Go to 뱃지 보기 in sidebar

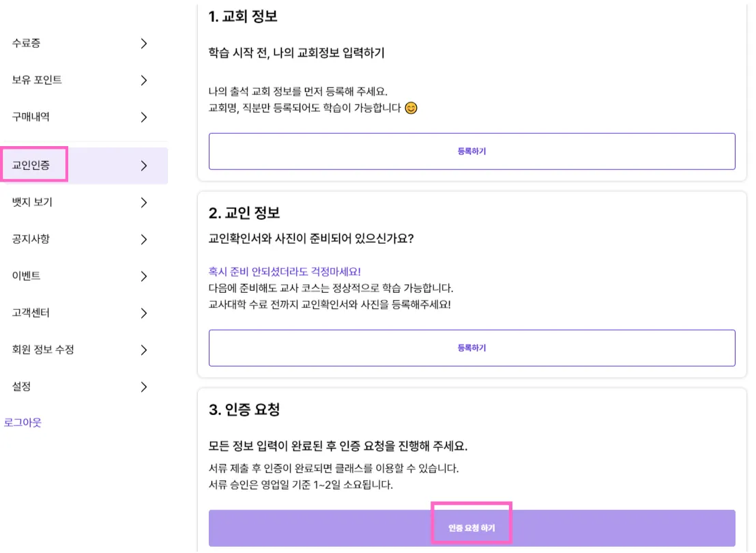click(x=32, y=202)
